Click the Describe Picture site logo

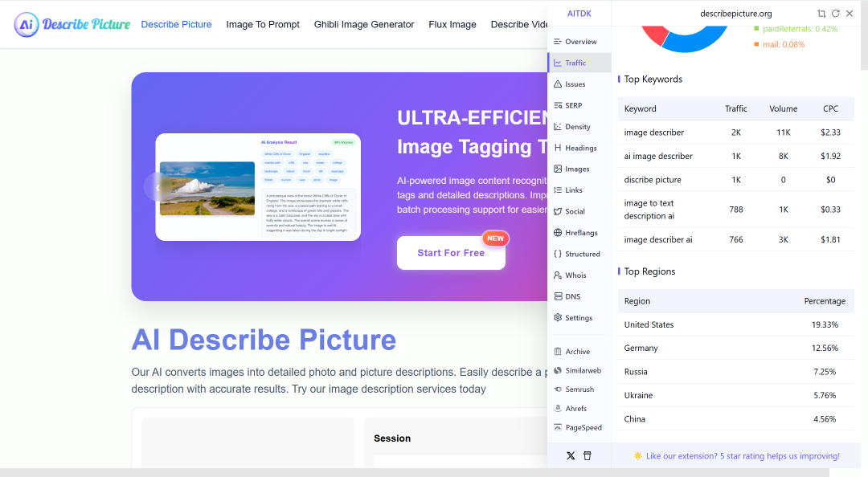(x=72, y=24)
